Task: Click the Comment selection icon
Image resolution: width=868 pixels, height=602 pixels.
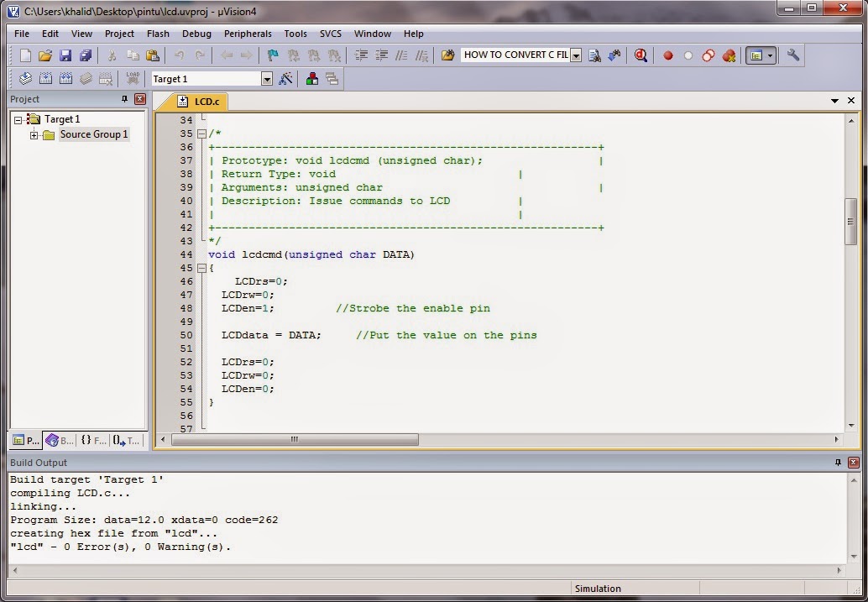Action: (401, 55)
